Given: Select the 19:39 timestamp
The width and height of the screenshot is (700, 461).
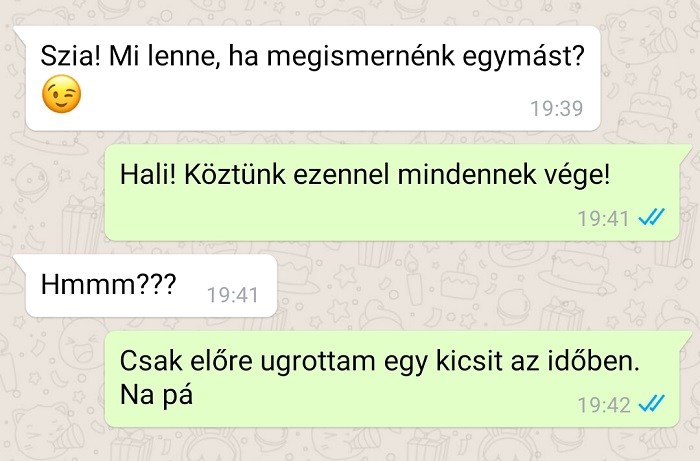Looking at the screenshot, I should click(x=556, y=108).
